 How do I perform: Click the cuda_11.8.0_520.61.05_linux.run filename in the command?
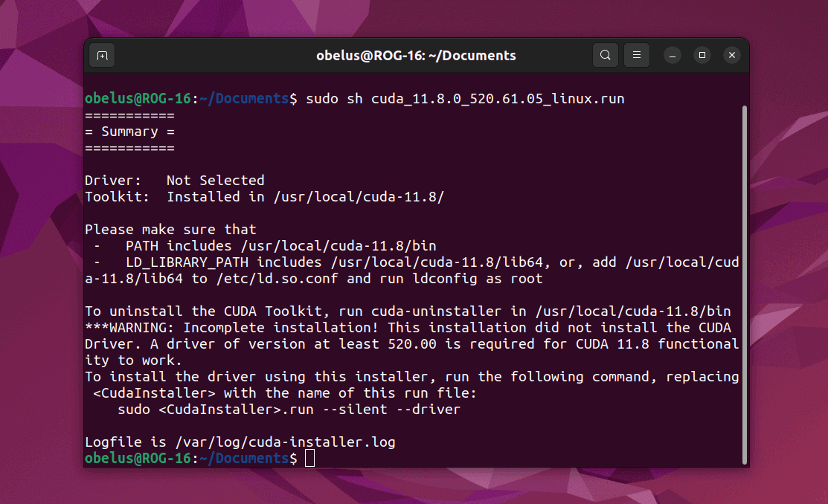pos(497,98)
